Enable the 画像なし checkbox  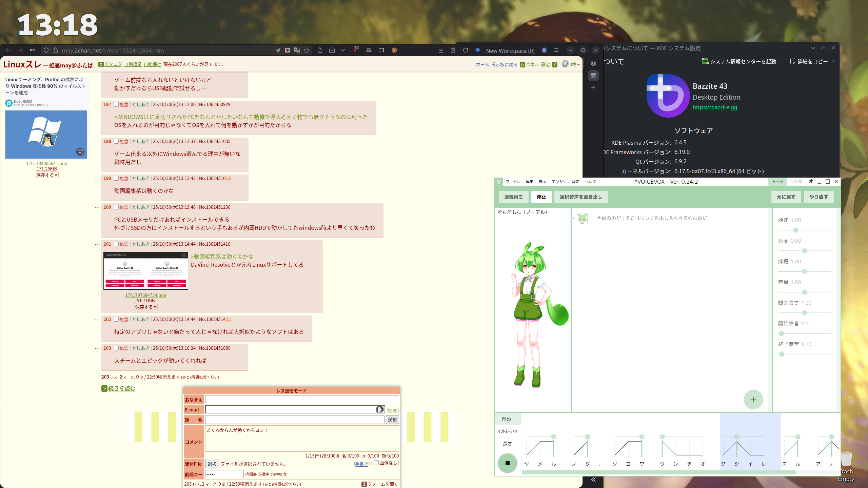[376, 463]
